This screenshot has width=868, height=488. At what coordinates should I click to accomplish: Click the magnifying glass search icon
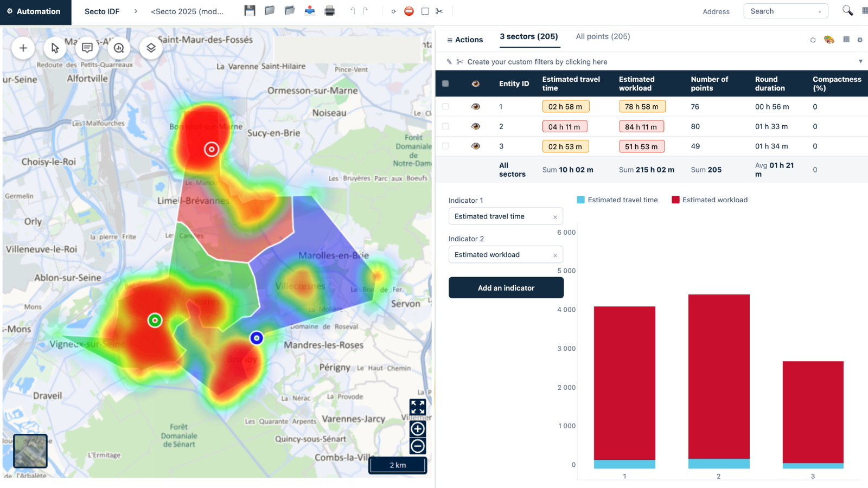pos(847,10)
